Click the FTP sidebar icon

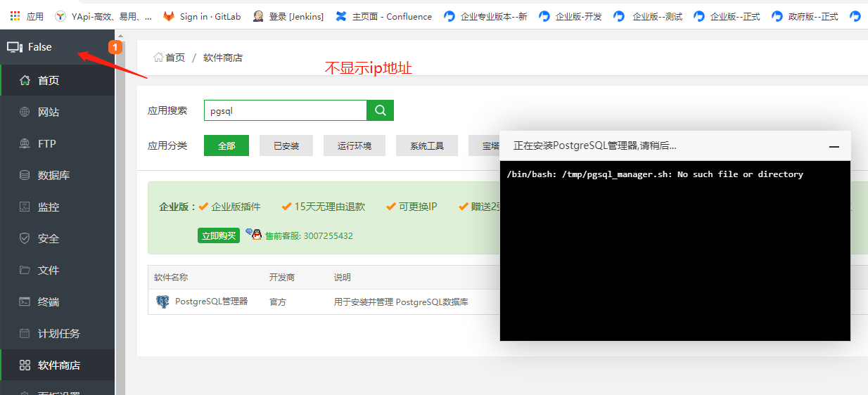coord(25,143)
